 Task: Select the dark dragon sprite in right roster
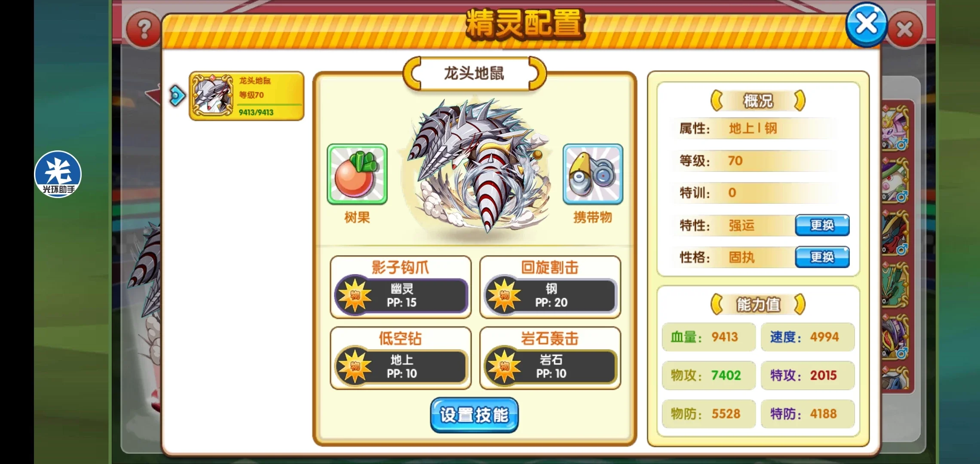pyautogui.click(x=896, y=232)
